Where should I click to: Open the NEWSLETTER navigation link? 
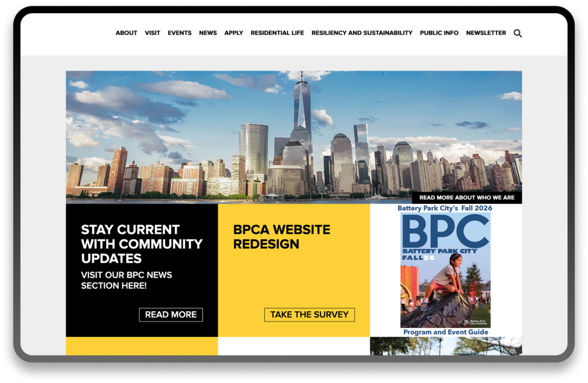(x=486, y=33)
